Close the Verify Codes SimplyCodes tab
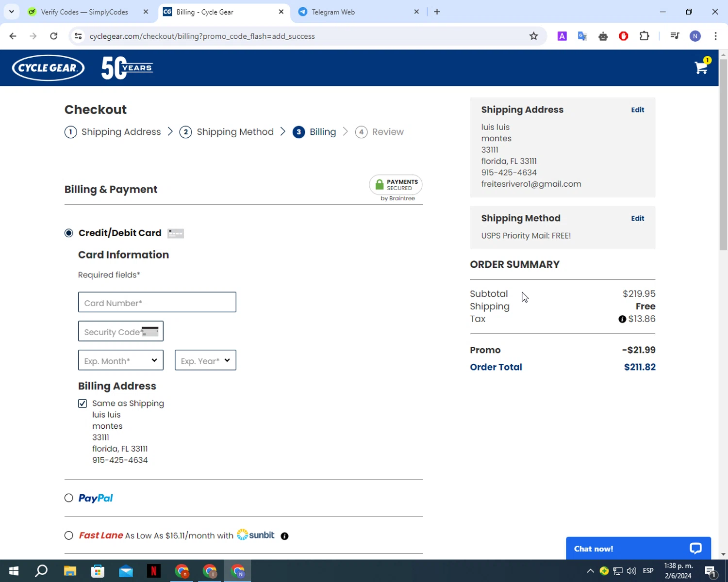The width and height of the screenshot is (728, 582). pos(146,12)
